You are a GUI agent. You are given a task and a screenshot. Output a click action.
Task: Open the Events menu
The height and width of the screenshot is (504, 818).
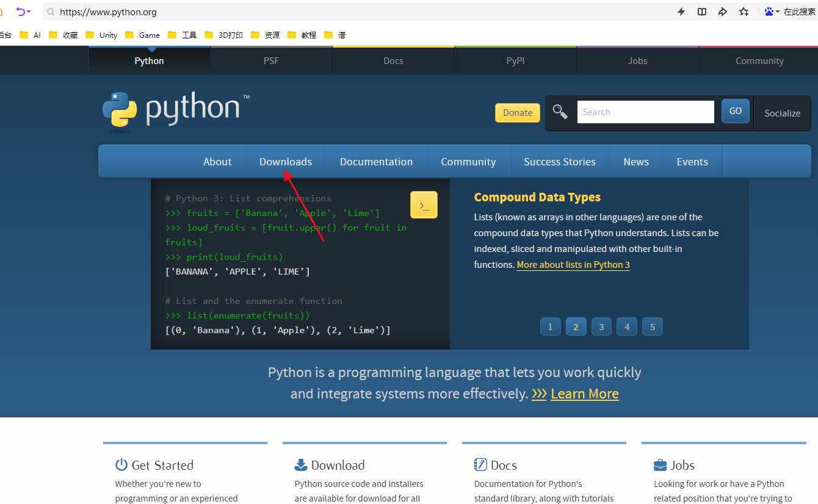pos(692,162)
